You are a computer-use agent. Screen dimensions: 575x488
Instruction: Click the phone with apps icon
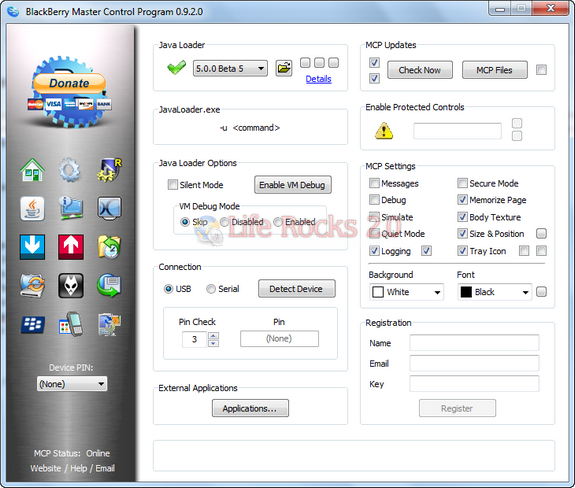point(71,324)
